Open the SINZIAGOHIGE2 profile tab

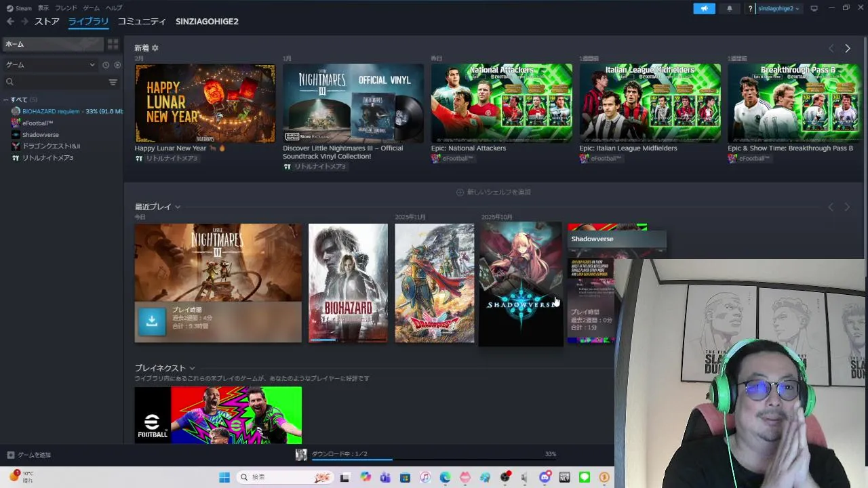[x=207, y=22]
